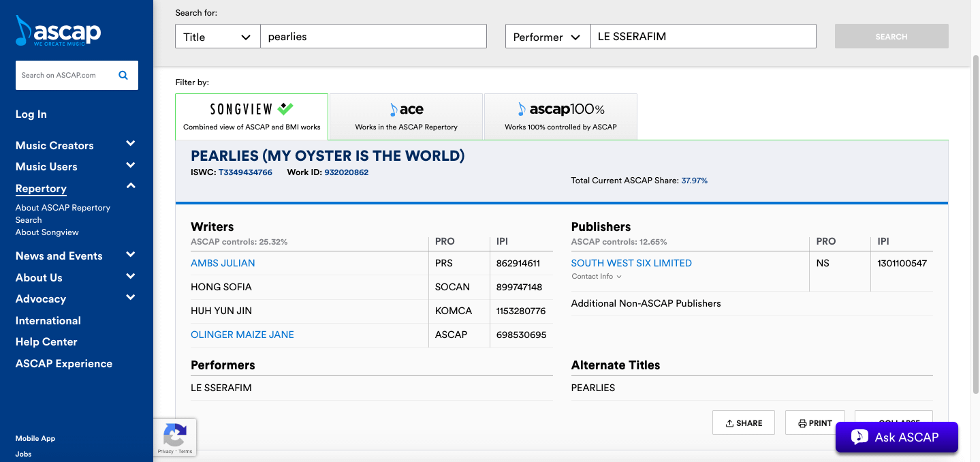Click the grey Search button
The image size is (980, 462).
coord(891,37)
